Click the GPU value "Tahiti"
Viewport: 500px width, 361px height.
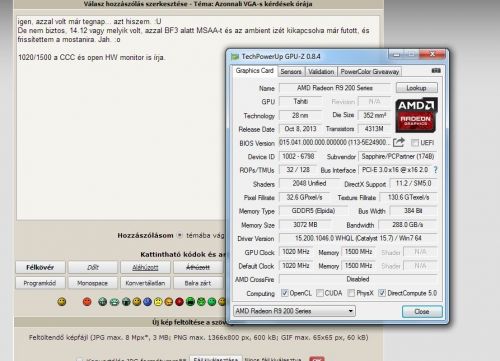coord(301,101)
